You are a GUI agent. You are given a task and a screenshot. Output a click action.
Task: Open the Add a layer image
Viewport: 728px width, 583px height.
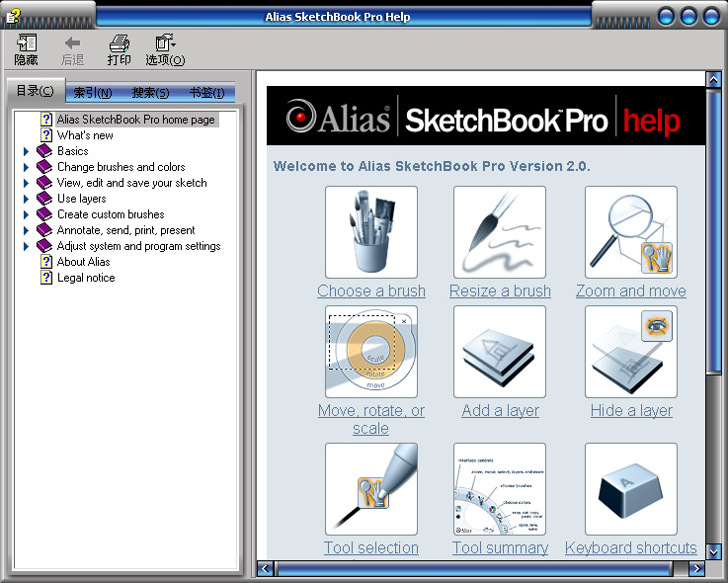pos(500,352)
